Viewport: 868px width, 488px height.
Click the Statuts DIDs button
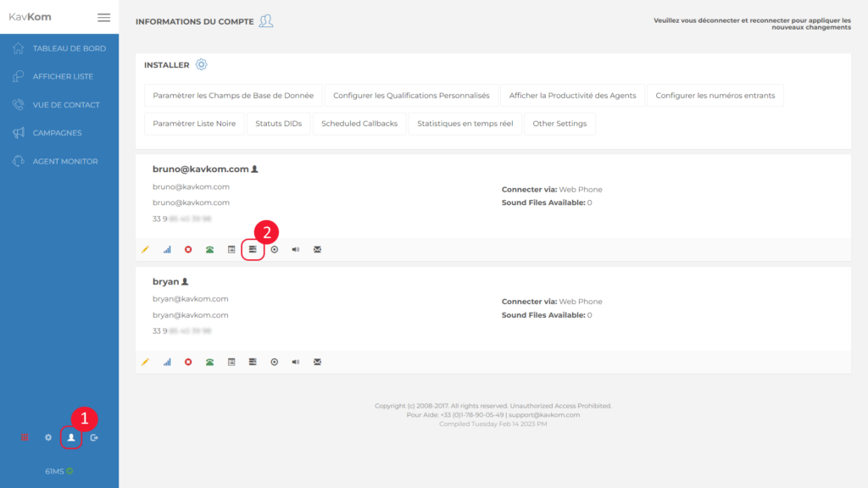pos(273,123)
